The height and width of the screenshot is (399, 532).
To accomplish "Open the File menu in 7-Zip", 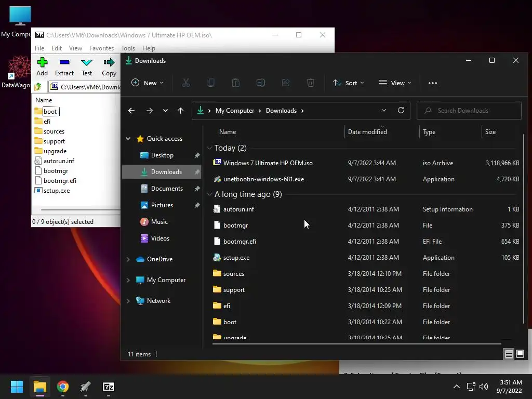I will tap(39, 48).
